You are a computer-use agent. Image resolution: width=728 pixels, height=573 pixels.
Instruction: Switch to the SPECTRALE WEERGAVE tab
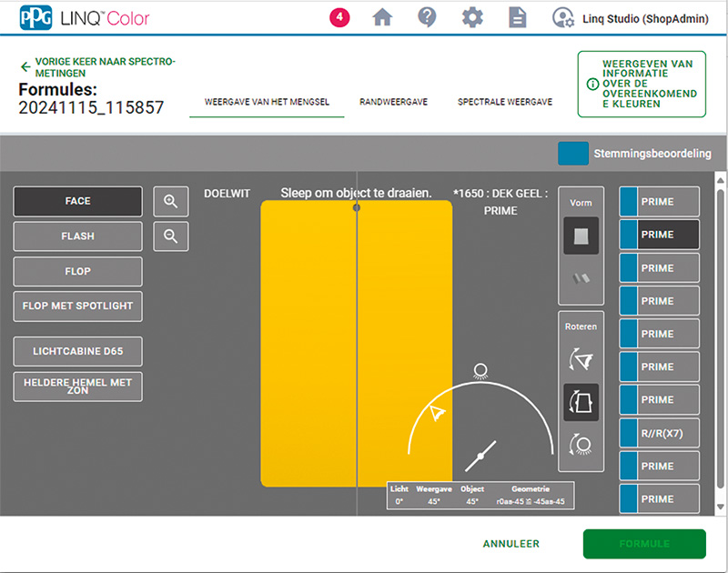pyautogui.click(x=505, y=102)
